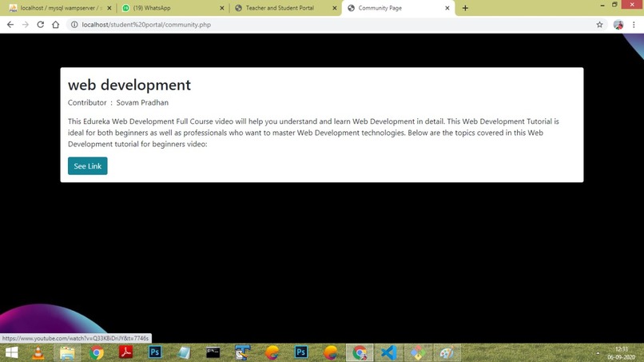Click the "Contributor : Sovam Pradhan" text

[118, 103]
